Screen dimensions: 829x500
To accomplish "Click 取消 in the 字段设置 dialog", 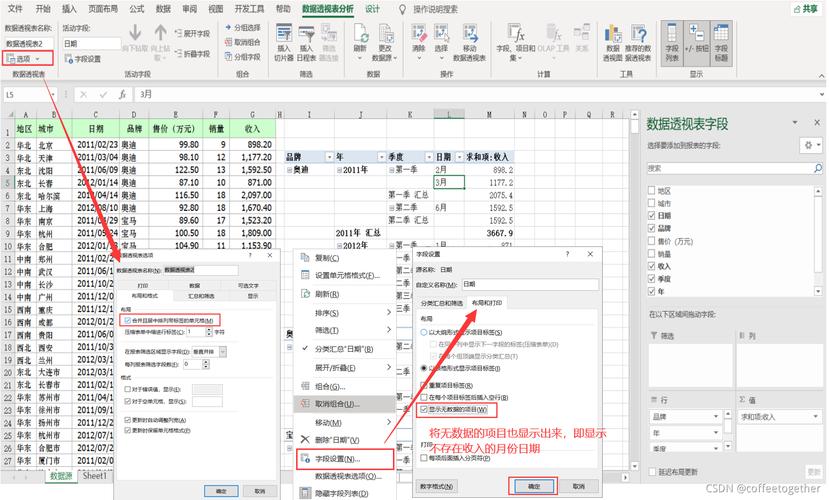I will pyautogui.click(x=578, y=486).
